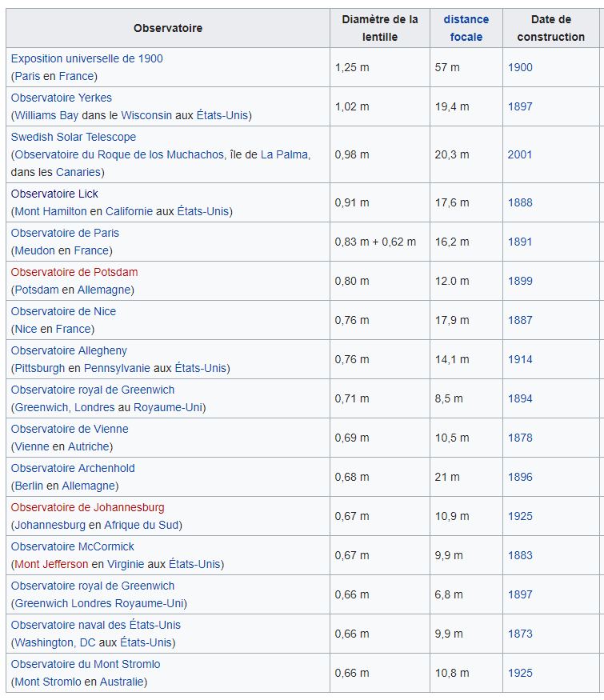This screenshot has width=604, height=700.
Task: Click the red 'Mont Jefferson' link
Action: pyautogui.click(x=51, y=564)
